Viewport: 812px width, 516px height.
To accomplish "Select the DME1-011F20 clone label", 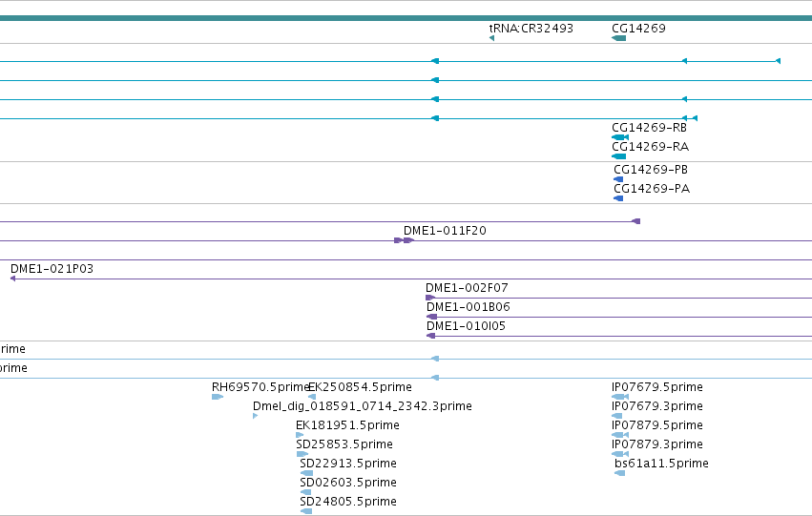I will click(445, 231).
